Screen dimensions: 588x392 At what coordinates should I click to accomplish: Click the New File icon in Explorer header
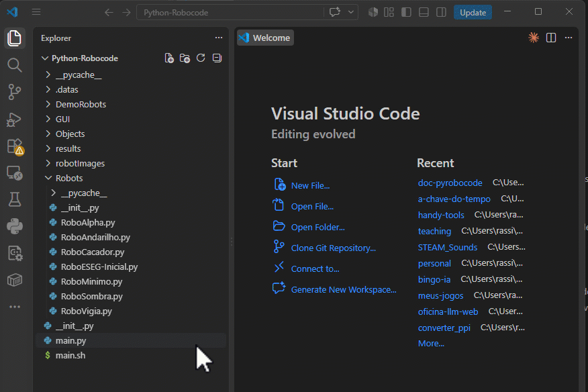169,58
